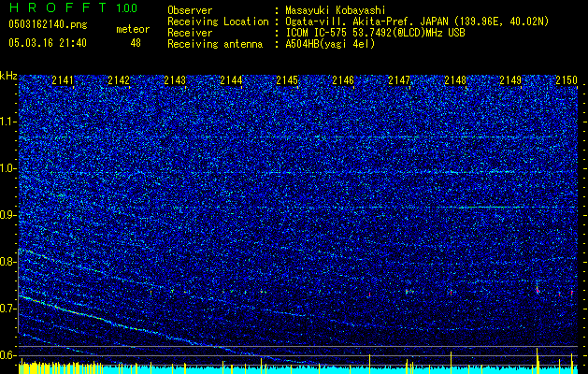
Task: Click the Observer label
Action: click(190, 10)
